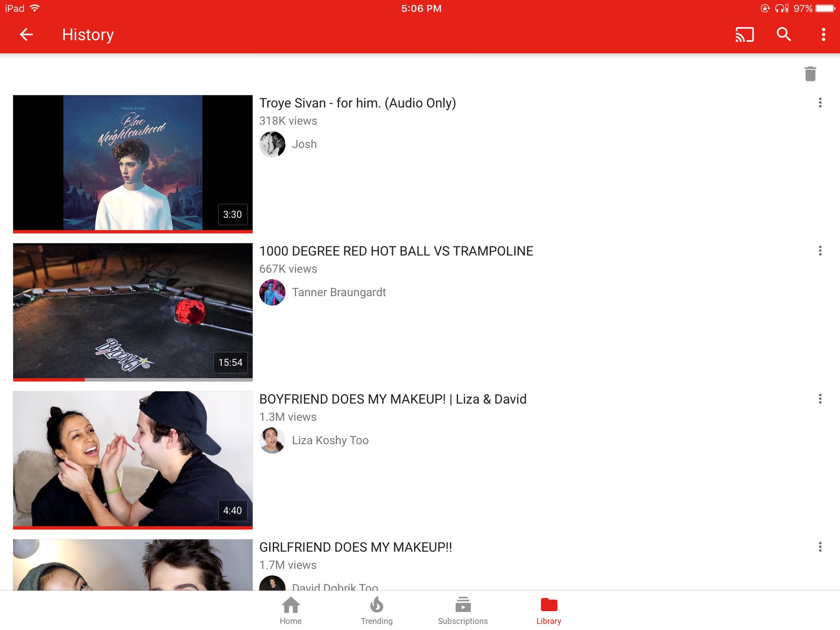The image size is (840, 630).
Task: Open the Cast to device icon
Action: pyautogui.click(x=745, y=35)
